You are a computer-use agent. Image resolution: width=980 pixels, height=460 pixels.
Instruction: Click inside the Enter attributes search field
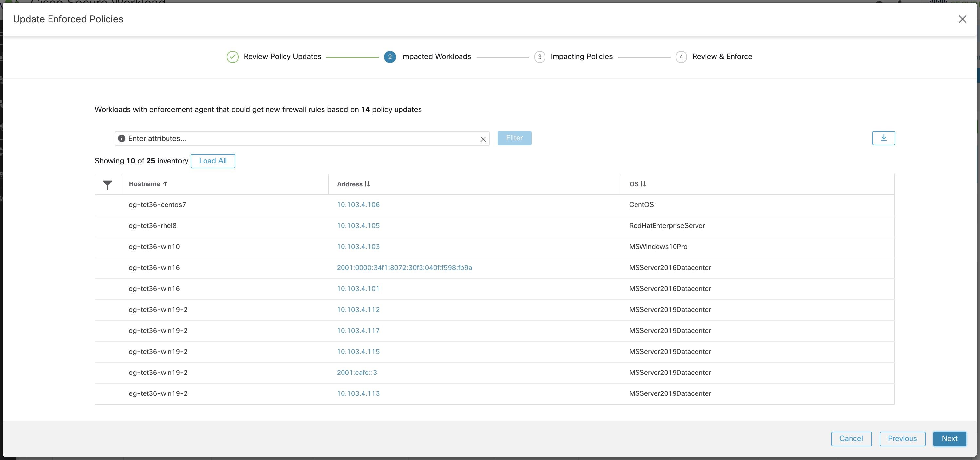pos(302,138)
